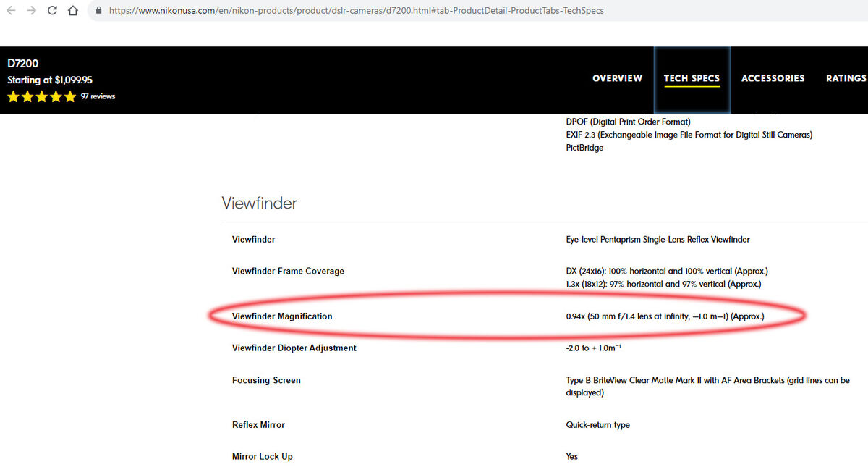Viewport: 868px width, 475px height.
Task: Click the DX (24x16) 100% coverage line
Action: (667, 272)
